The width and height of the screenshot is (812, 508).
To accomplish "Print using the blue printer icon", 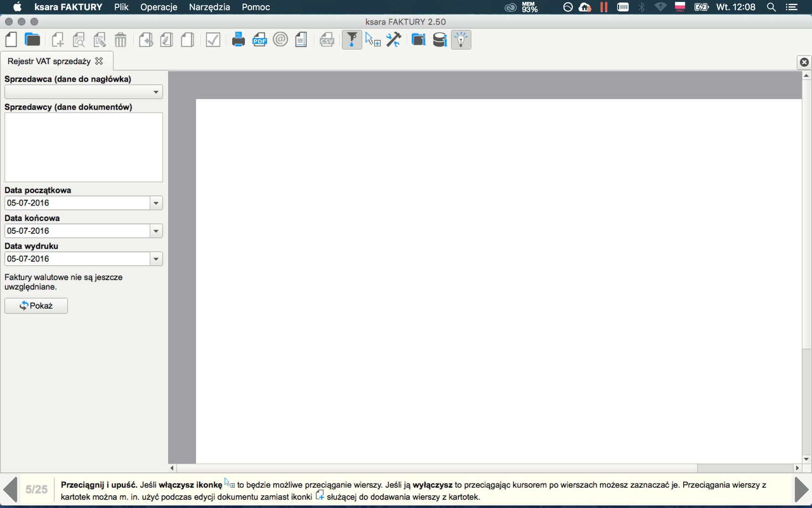I will tap(238, 40).
